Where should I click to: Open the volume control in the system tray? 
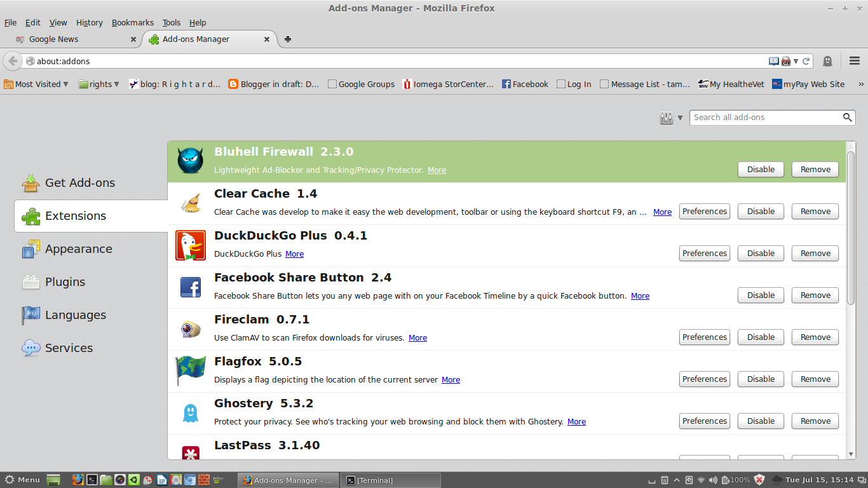713,480
